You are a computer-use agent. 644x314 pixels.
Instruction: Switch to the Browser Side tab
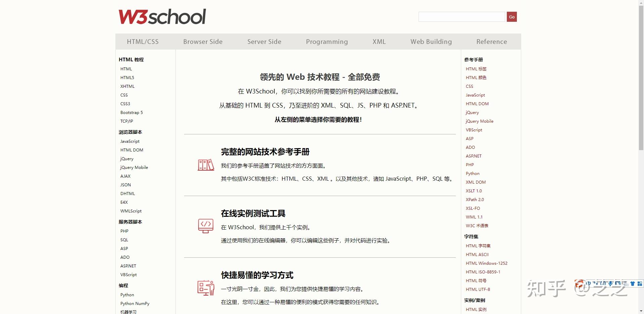tap(203, 42)
